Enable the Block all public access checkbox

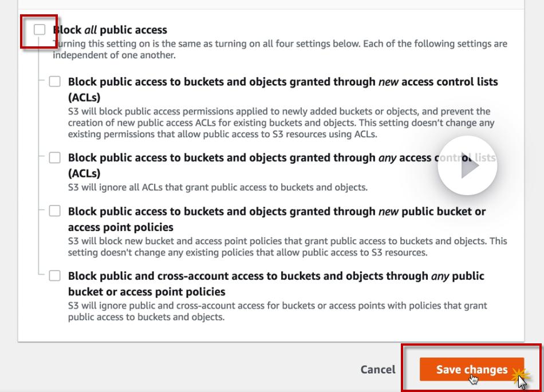point(40,30)
